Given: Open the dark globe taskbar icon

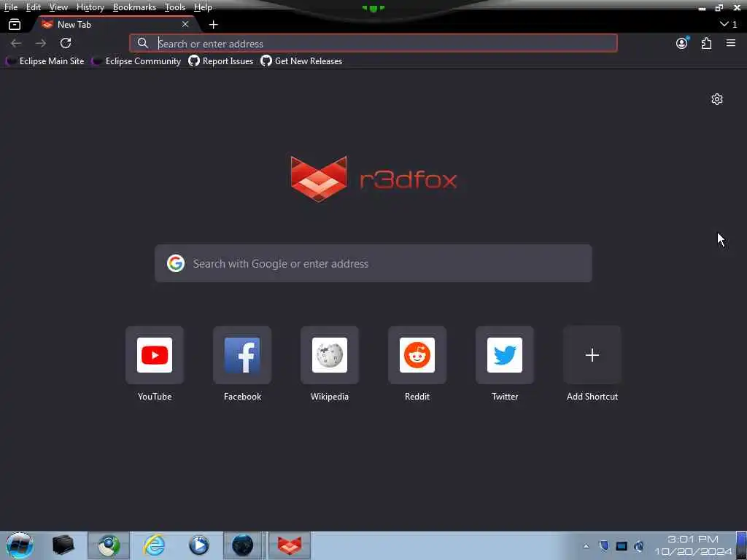Looking at the screenshot, I should coord(242,545).
